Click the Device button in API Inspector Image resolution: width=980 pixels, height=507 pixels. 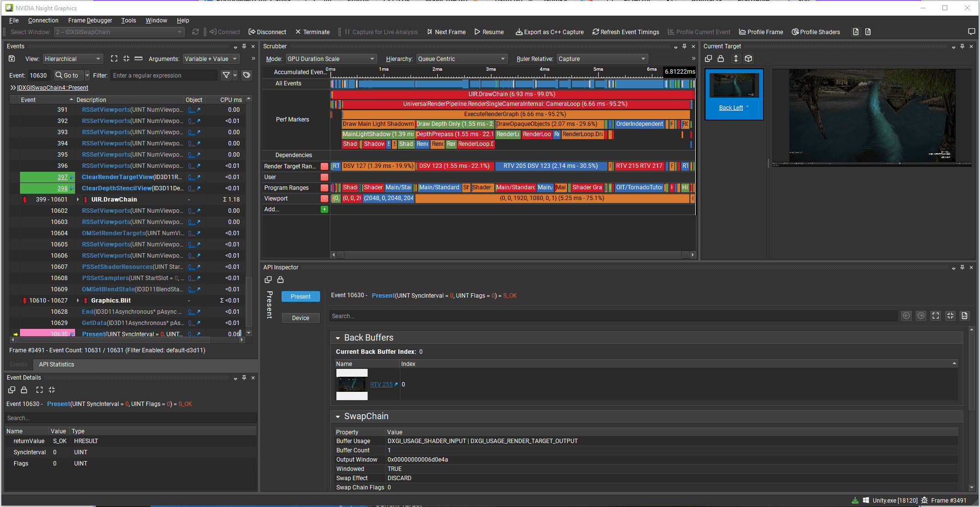click(300, 318)
